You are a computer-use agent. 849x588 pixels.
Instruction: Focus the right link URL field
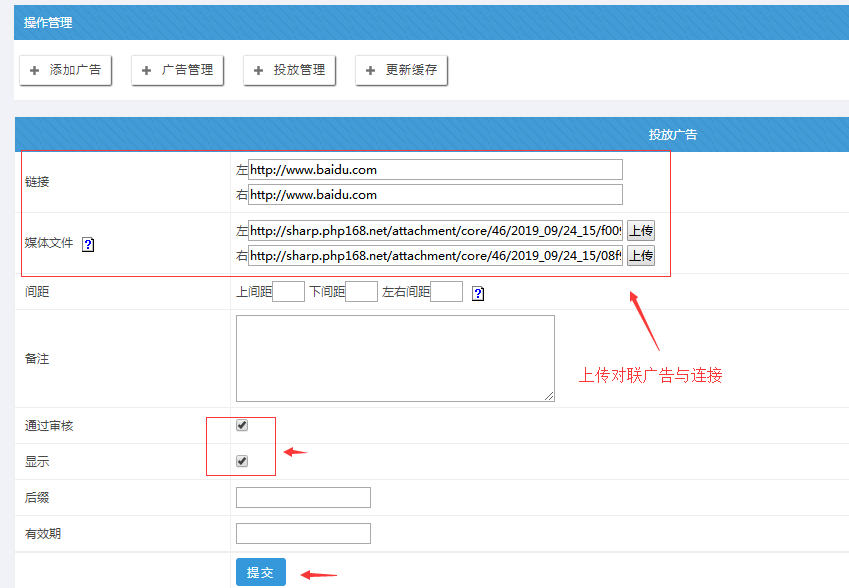click(x=435, y=195)
